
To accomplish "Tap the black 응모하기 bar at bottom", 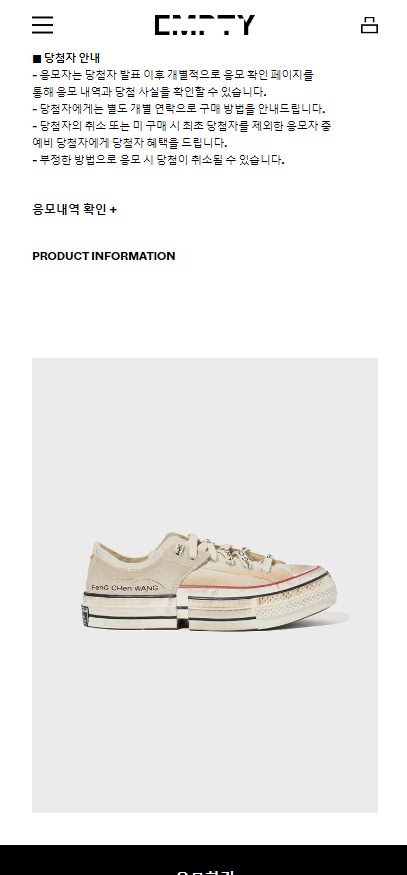I will (x=203, y=860).
